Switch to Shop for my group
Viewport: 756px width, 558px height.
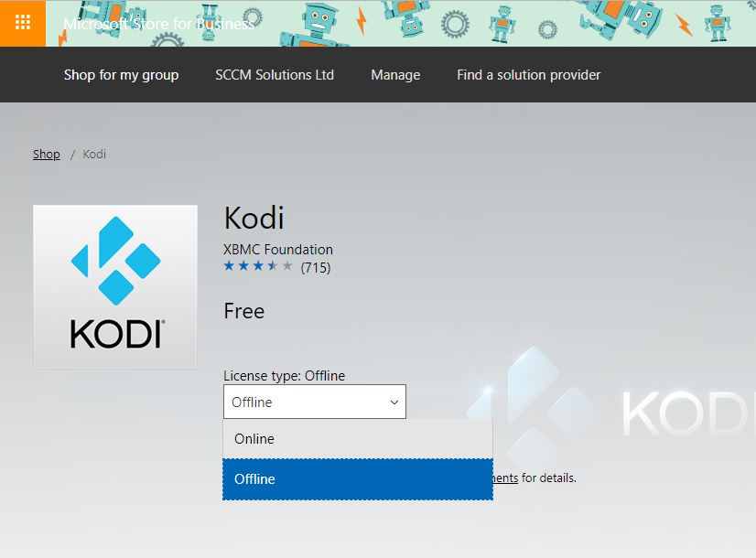(x=121, y=75)
